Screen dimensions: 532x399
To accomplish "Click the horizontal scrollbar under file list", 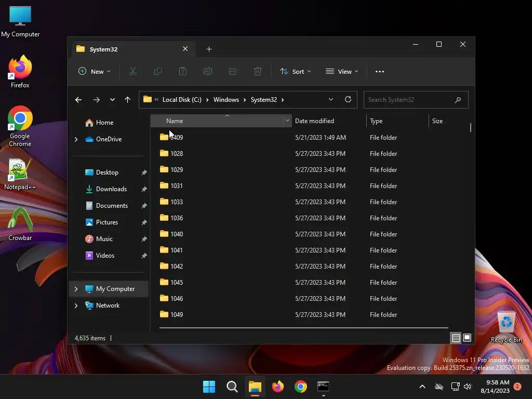I will pyautogui.click(x=303, y=328).
